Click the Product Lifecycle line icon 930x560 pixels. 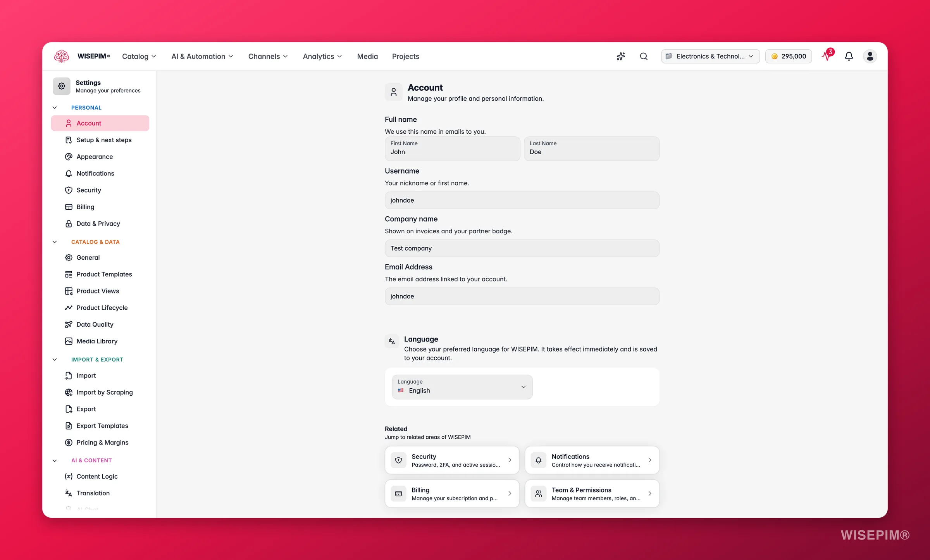[x=69, y=308]
